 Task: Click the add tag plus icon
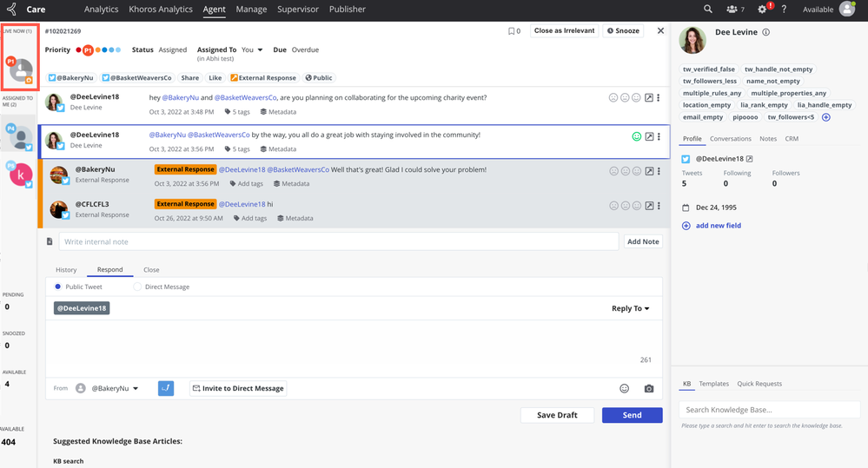tap(825, 117)
